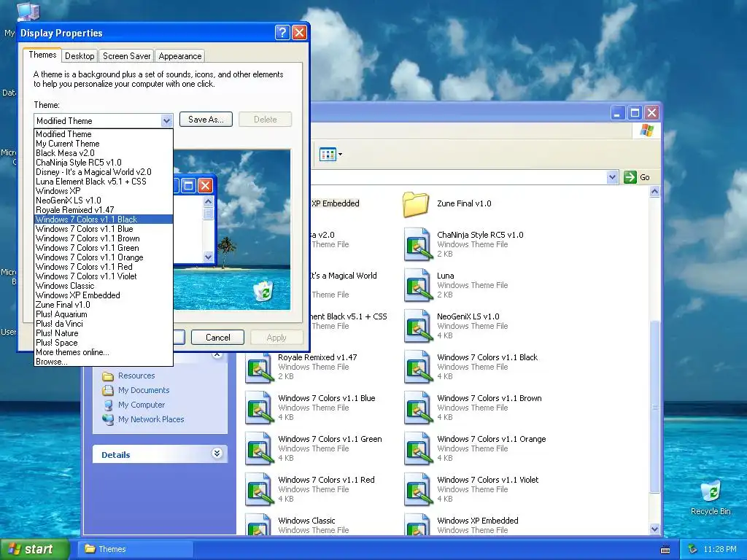This screenshot has width=747, height=560.
Task: Switch to the Appearance tab
Action: 180,56
